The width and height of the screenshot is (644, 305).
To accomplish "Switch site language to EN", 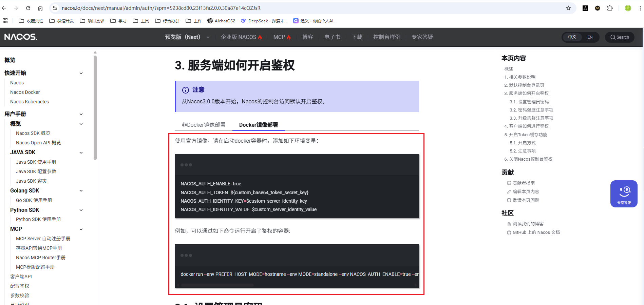I will click(x=590, y=37).
